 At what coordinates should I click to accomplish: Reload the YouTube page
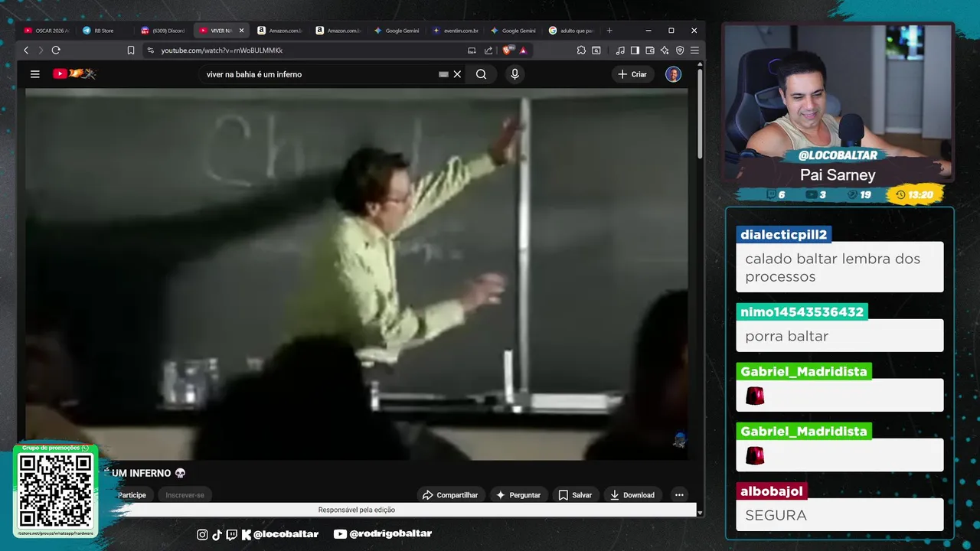[x=56, y=51]
